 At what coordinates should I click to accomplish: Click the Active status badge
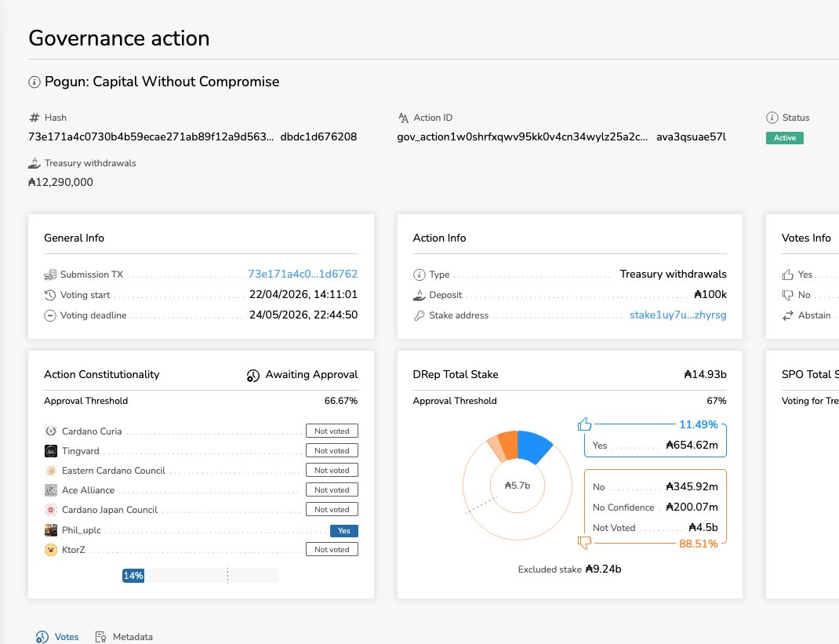[x=784, y=138]
